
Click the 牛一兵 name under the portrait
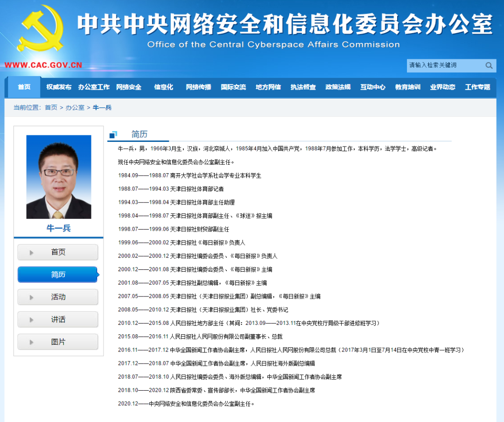[x=58, y=228]
